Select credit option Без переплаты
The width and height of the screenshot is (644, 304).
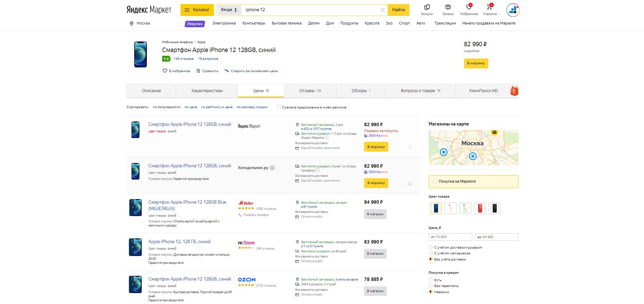(430, 286)
